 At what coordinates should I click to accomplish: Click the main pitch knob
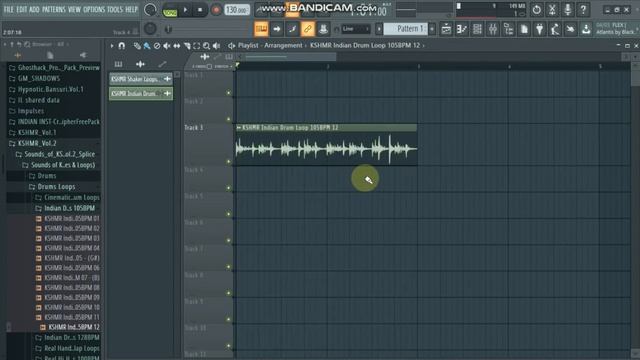coord(150,29)
